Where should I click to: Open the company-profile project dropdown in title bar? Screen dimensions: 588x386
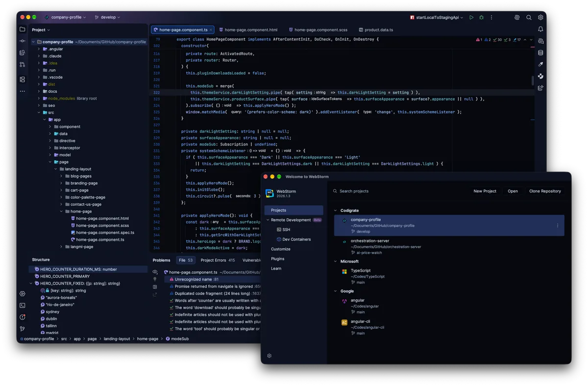coord(65,17)
